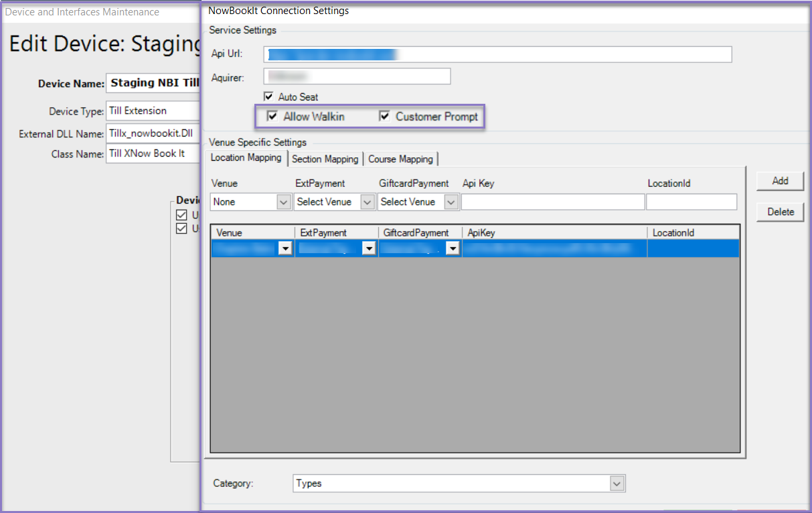Toggle the Allow Walkin checkbox
This screenshot has width=812, height=513.
coord(272,117)
